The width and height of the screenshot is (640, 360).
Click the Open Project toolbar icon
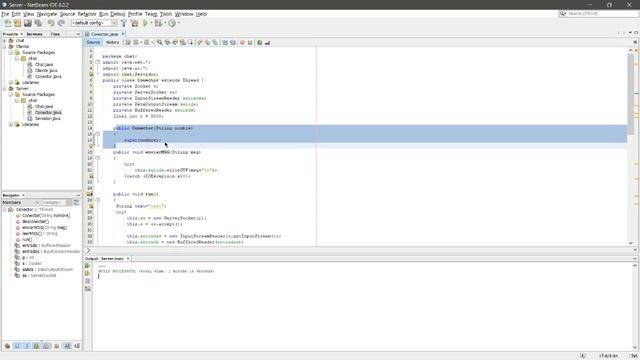coord(28,23)
